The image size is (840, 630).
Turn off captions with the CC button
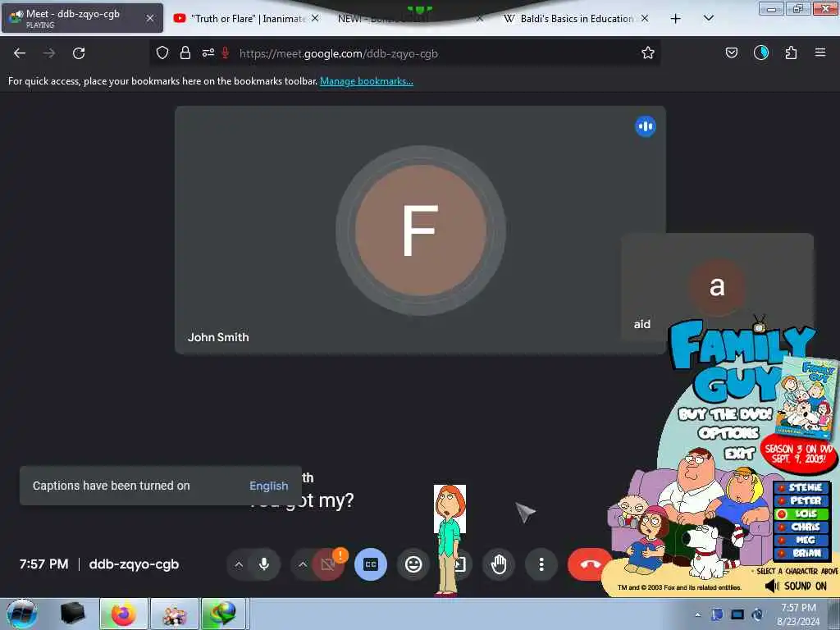pos(370,564)
